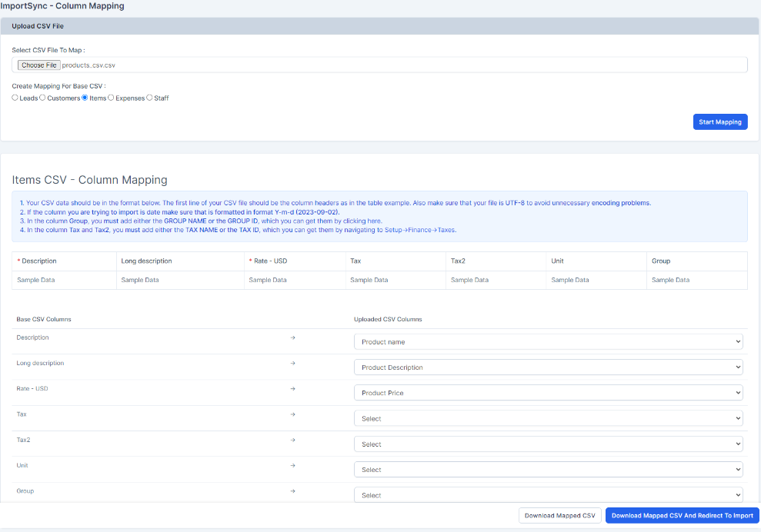The width and height of the screenshot is (761, 532).
Task: Click the Items CSV - Column Mapping heading
Action: (89, 180)
